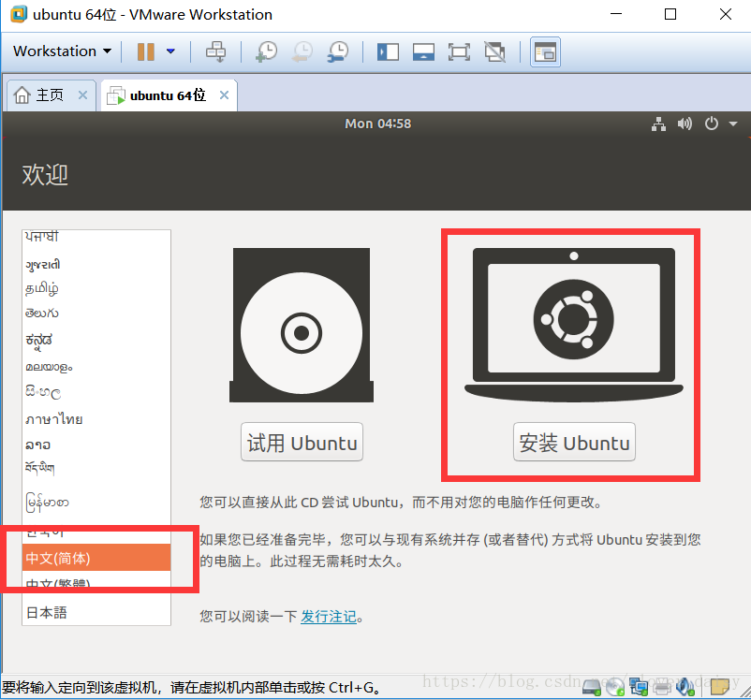751x700 pixels.
Task: Select 中文(简体) in the language list
Action: (x=96, y=558)
